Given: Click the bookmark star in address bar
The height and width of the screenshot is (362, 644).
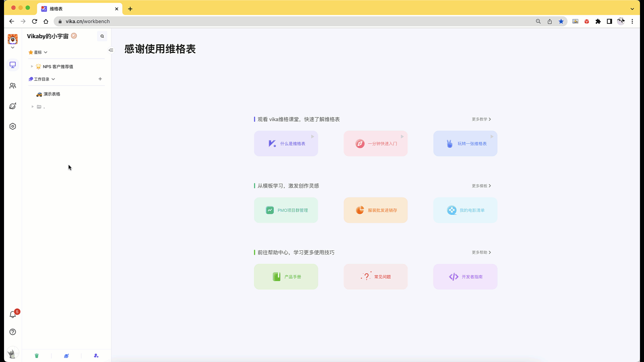Looking at the screenshot, I should point(561,21).
